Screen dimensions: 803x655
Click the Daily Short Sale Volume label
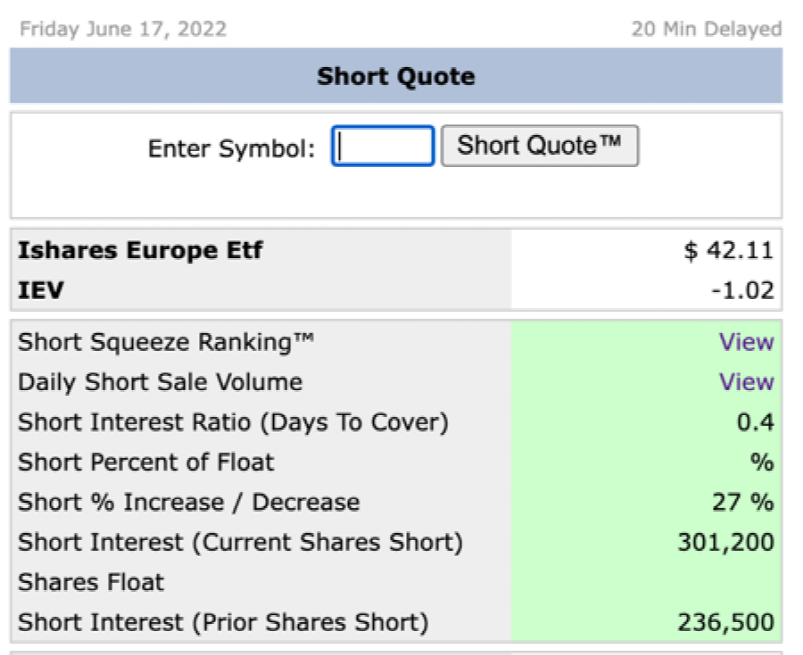(160, 382)
